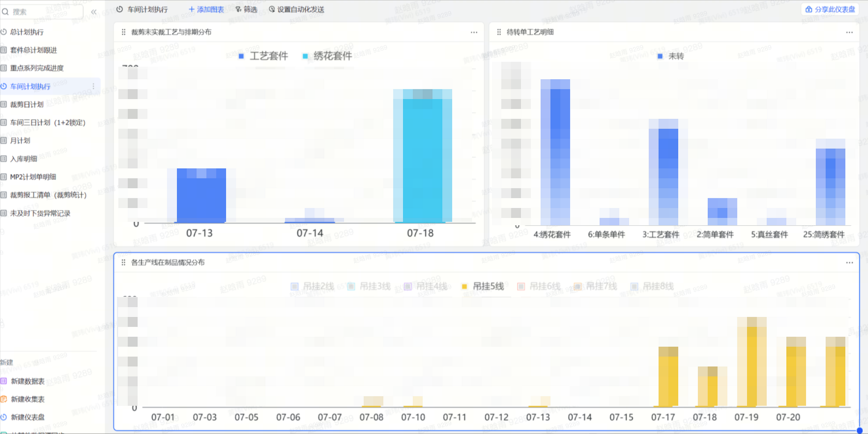Toggle 吊挂5线 legend series visibility
This screenshot has height=434, width=868.
[x=483, y=287]
